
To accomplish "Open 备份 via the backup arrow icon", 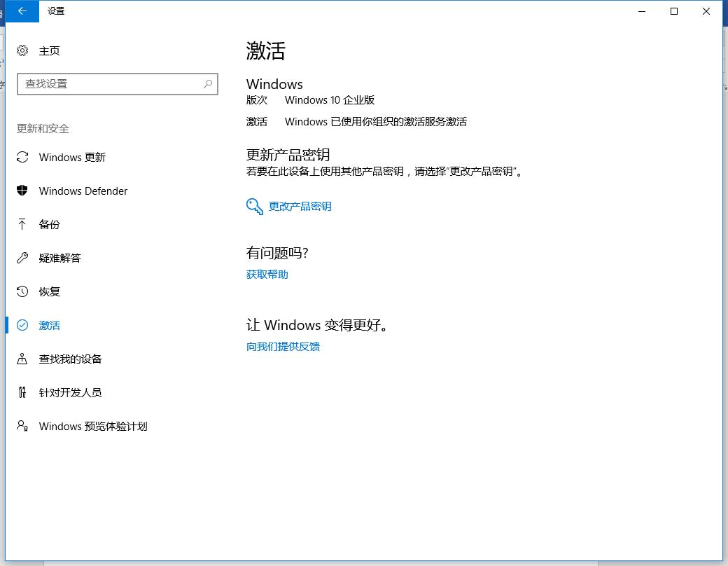I will (22, 224).
